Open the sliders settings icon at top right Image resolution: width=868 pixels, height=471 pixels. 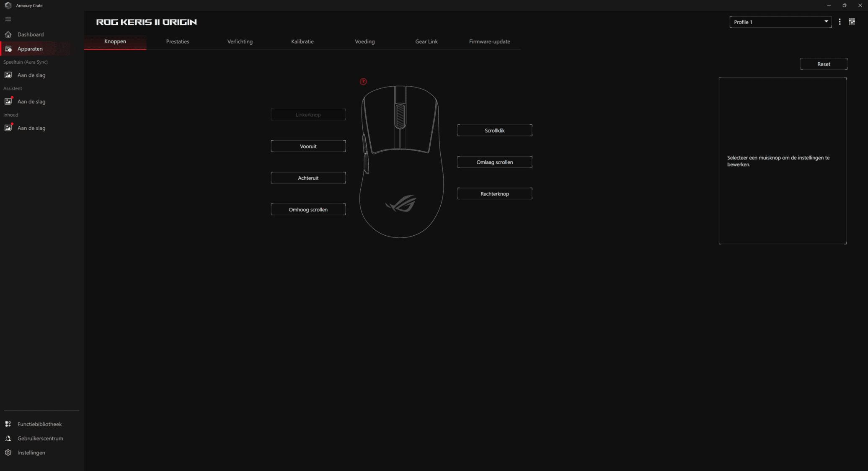click(852, 22)
